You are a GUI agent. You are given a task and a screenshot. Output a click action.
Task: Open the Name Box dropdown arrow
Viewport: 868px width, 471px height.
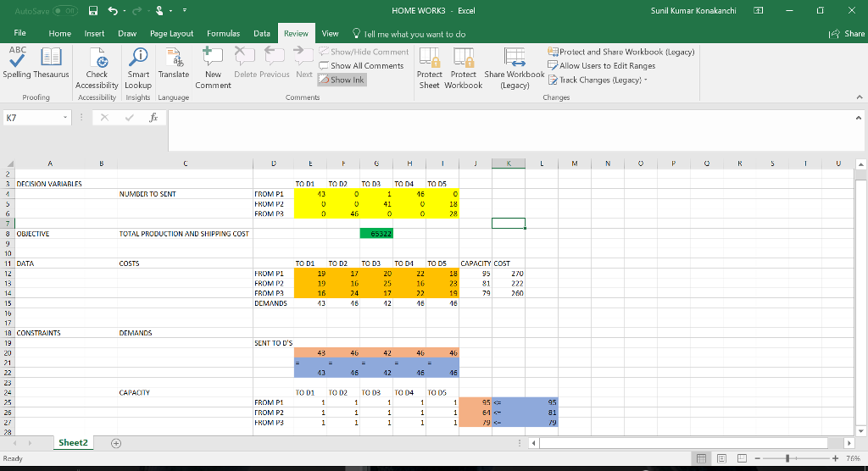pyautogui.click(x=65, y=118)
